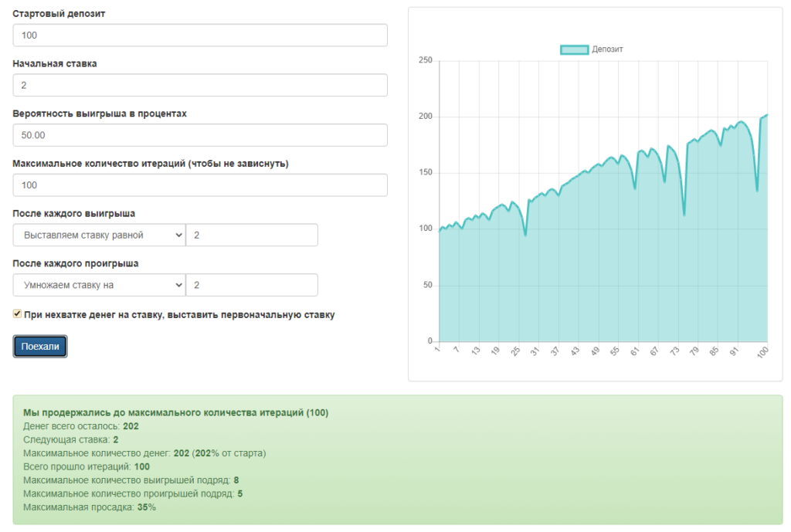This screenshot has height=532, width=791.
Task: Open the 'Умножаем ставку на' dropdown
Action: click(99, 285)
